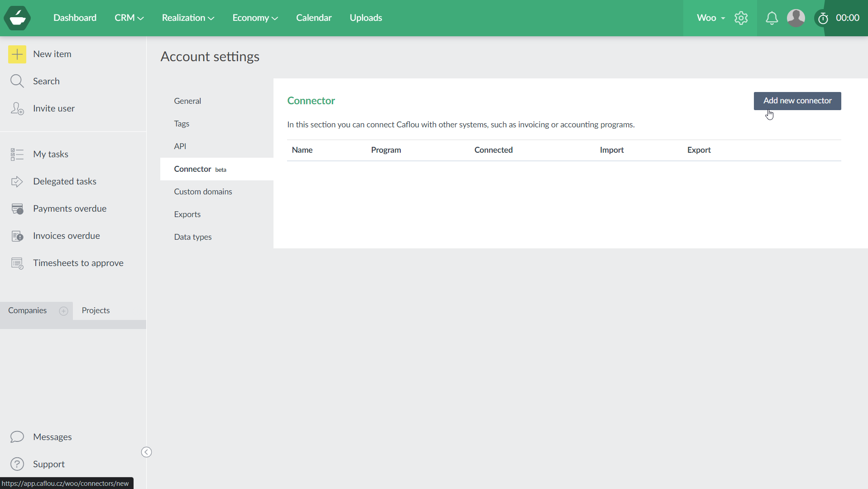Viewport: 868px width, 489px height.
Task: Collapse the sidebar with the chevron
Action: [146, 452]
